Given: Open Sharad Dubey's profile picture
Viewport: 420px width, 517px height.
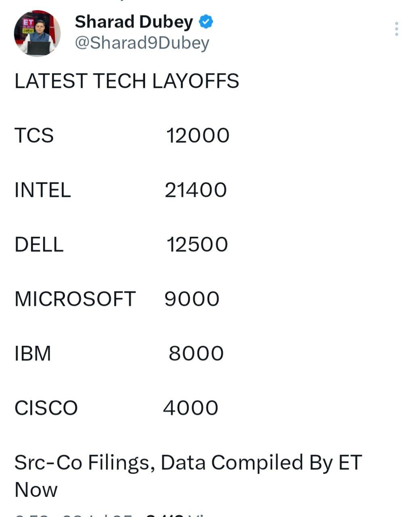Looking at the screenshot, I should click(37, 33).
